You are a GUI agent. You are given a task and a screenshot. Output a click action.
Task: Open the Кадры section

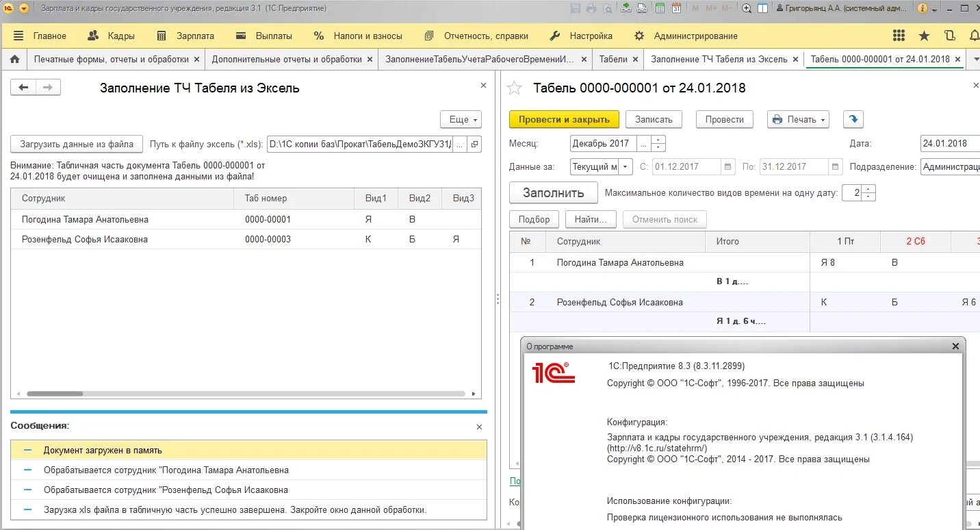112,36
